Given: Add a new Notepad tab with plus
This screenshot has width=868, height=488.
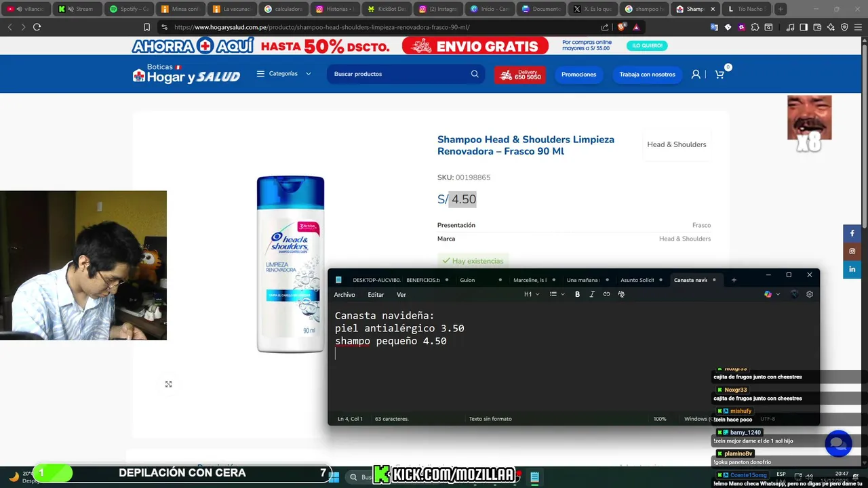Looking at the screenshot, I should (733, 280).
